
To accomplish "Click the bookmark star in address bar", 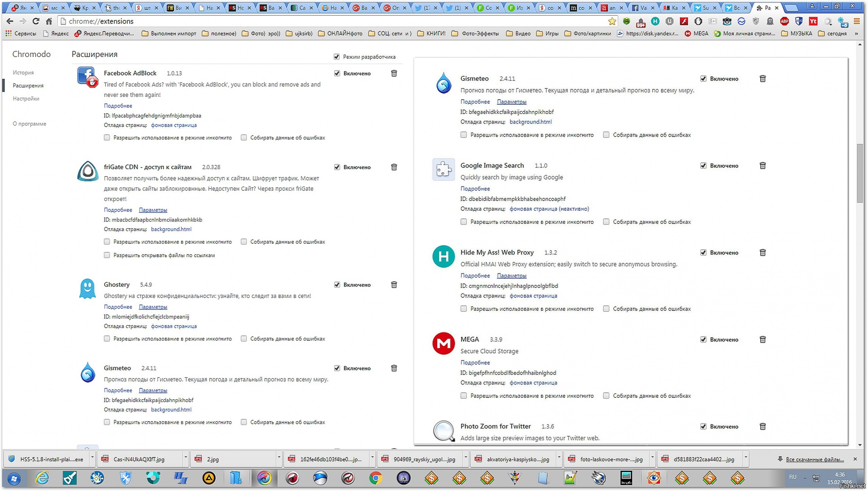I will [611, 21].
